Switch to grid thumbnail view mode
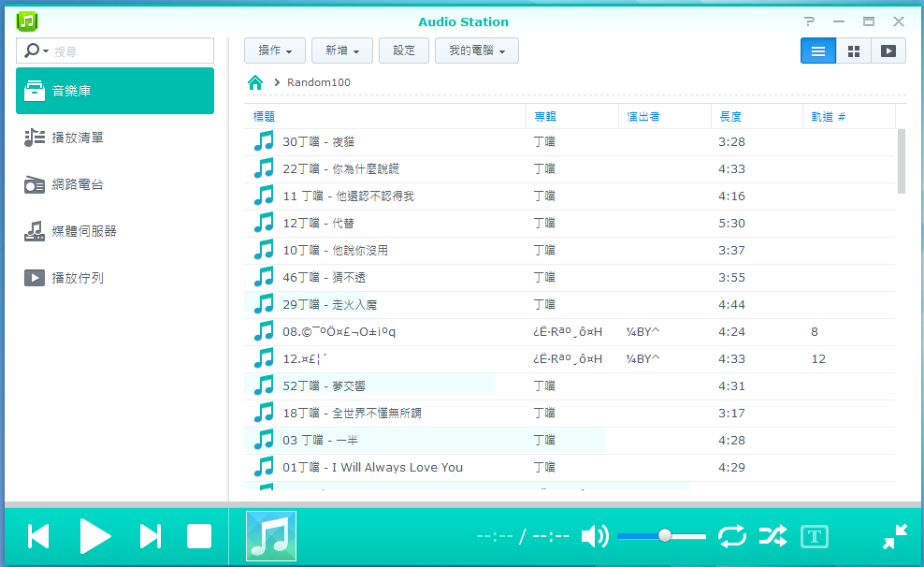 click(x=853, y=51)
